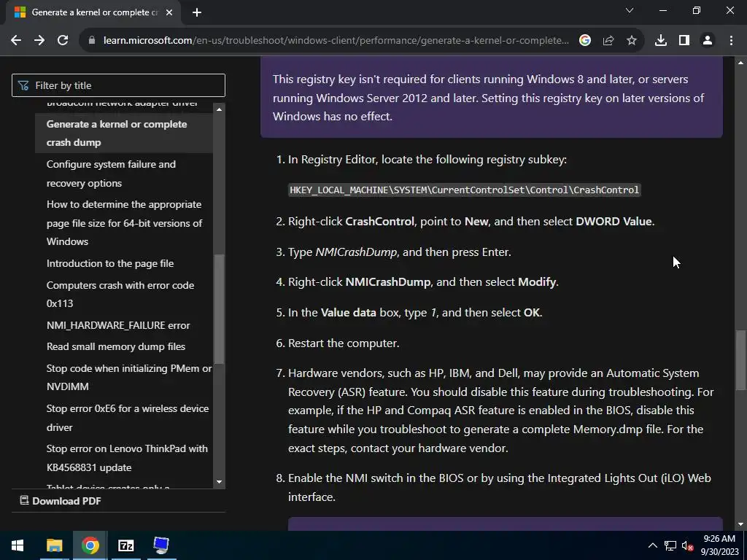The height and width of the screenshot is (560, 747).
Task: Open Chrome profile icon
Action: 708,41
